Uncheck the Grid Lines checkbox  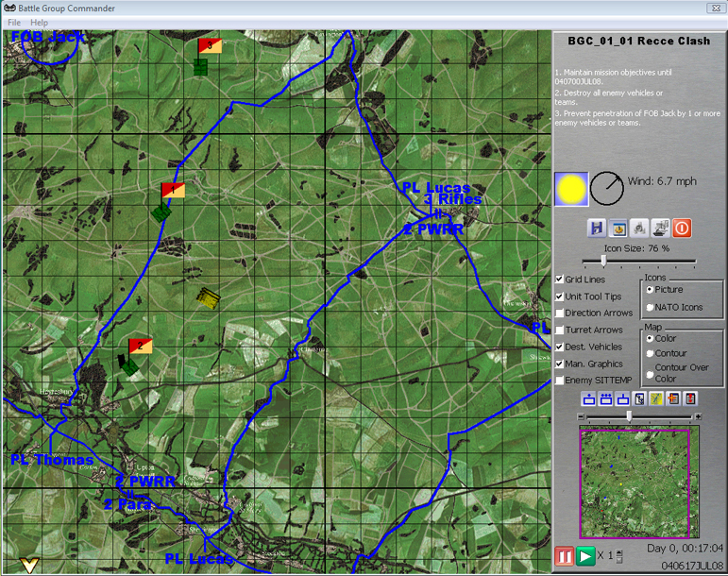[560, 280]
